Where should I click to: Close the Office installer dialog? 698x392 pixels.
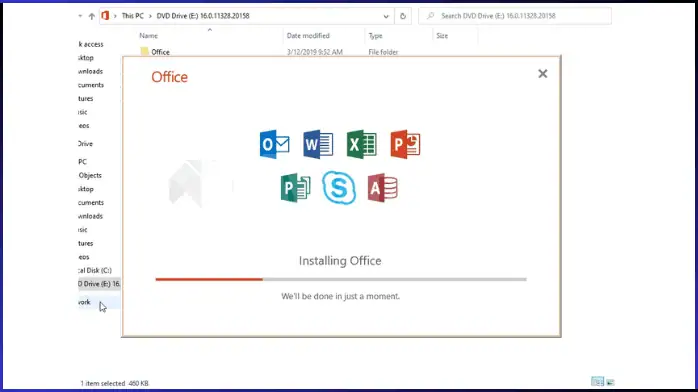tap(542, 74)
